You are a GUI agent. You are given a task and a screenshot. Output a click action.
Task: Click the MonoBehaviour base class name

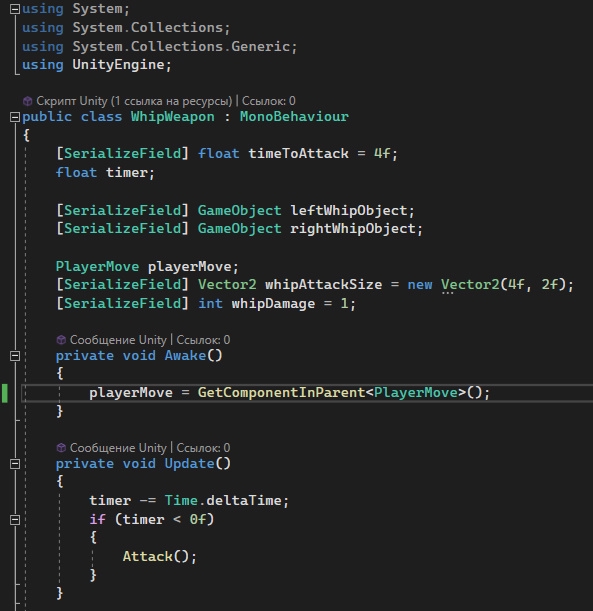click(294, 117)
